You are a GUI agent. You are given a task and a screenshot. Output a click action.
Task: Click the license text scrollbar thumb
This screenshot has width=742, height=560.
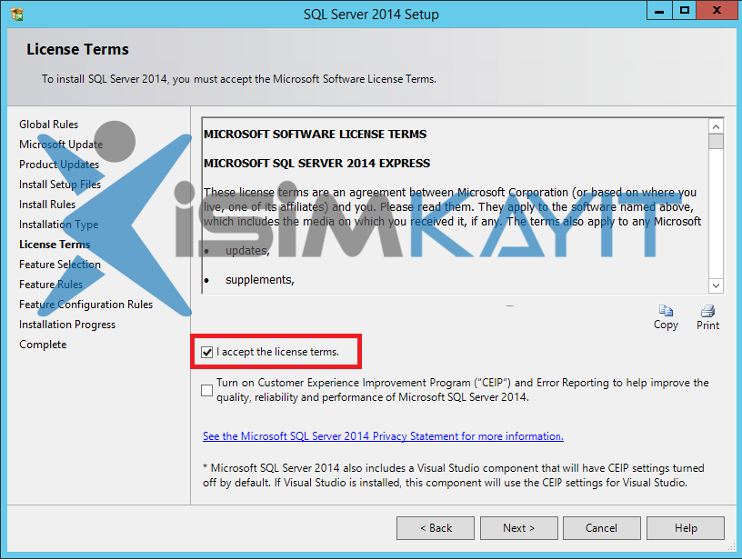(x=716, y=142)
